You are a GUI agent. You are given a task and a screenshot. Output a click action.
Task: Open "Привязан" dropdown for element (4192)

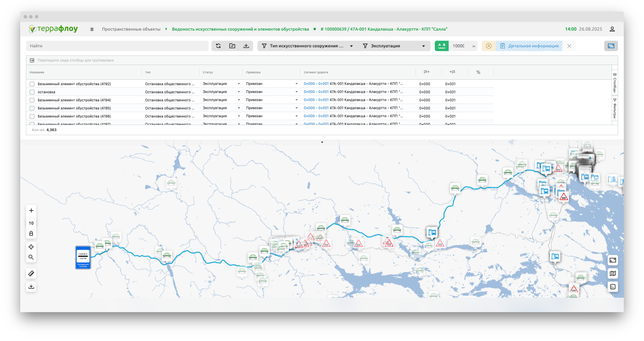296,84
